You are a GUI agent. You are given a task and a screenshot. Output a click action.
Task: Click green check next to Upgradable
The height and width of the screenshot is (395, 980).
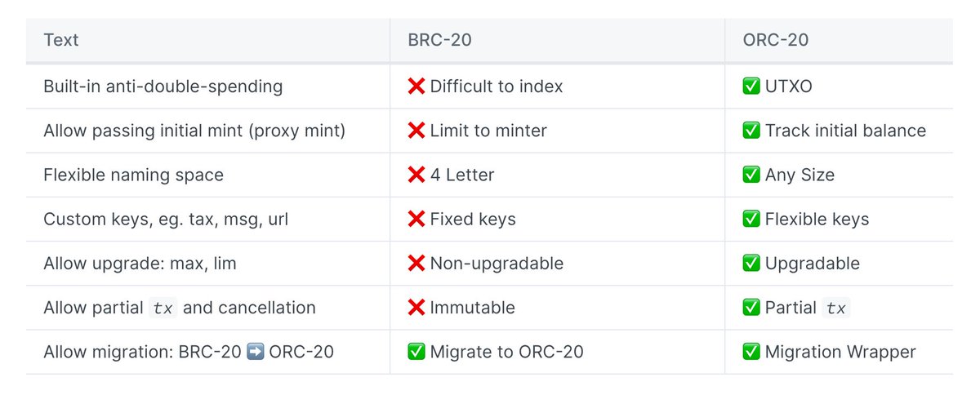coord(751,264)
